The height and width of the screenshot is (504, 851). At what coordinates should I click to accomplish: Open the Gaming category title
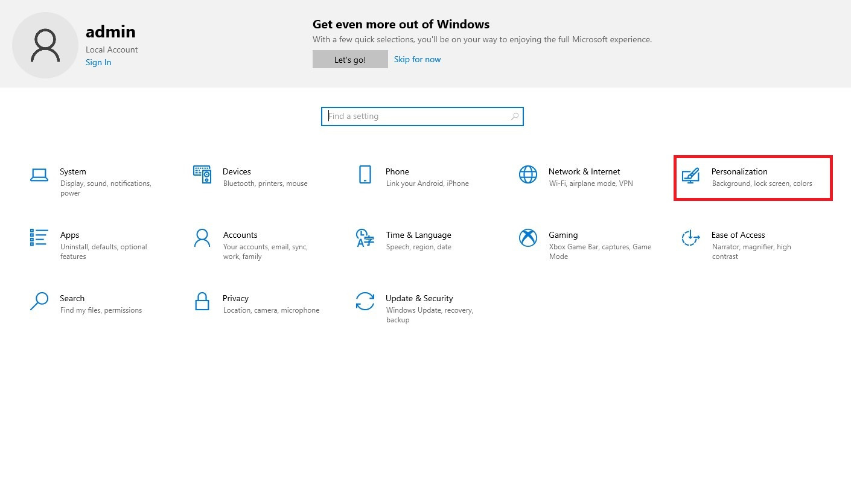pyautogui.click(x=563, y=235)
